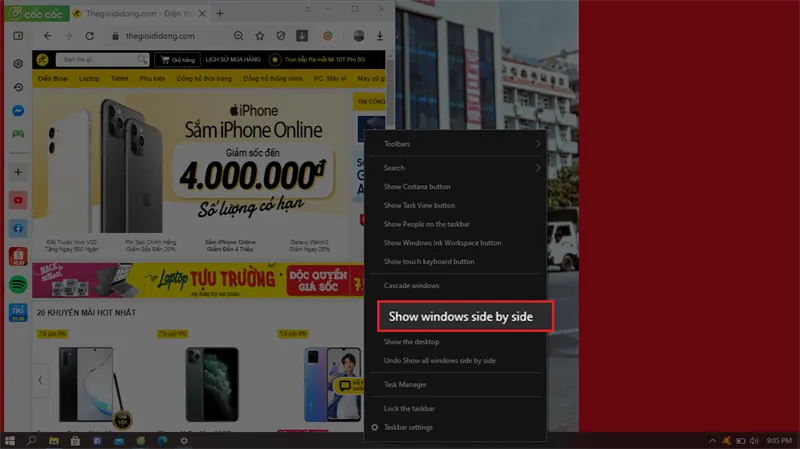Open the Giỏ hàng cart button
Screen dimensions: 800x449
pos(178,60)
